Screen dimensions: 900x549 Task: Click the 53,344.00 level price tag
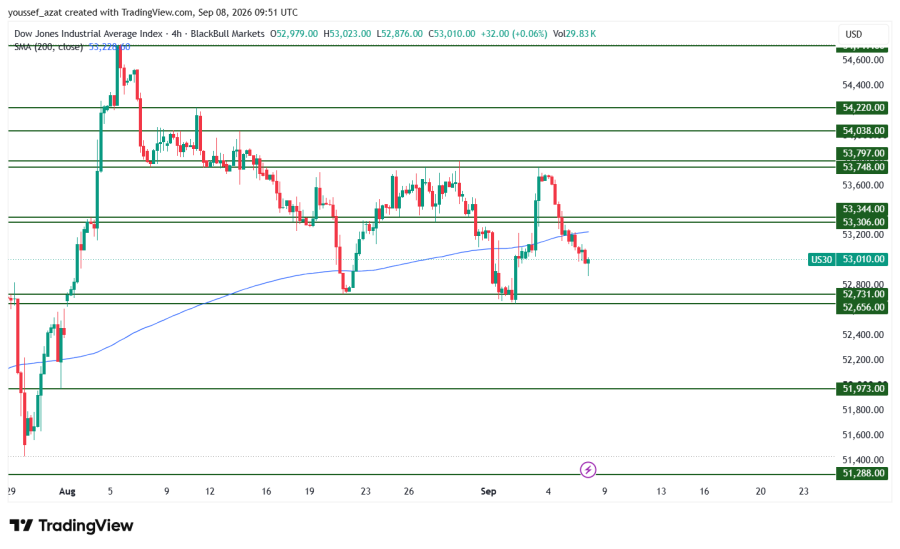coord(862,209)
